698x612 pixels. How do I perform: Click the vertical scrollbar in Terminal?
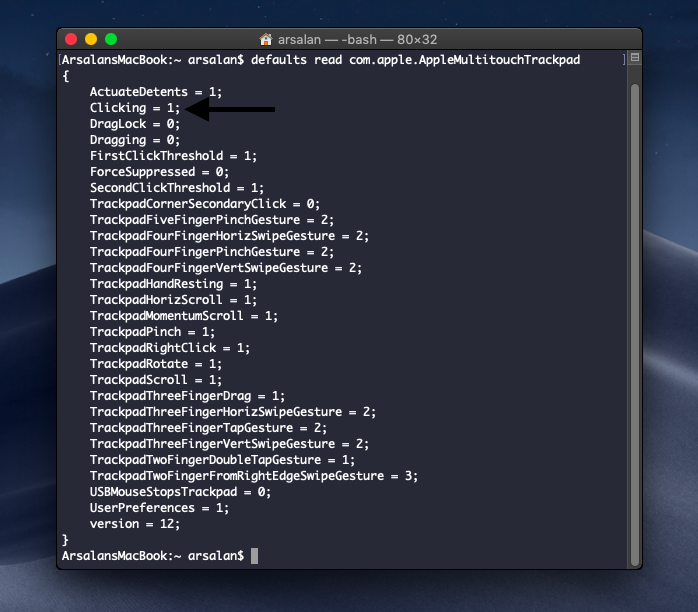pyautogui.click(x=635, y=324)
